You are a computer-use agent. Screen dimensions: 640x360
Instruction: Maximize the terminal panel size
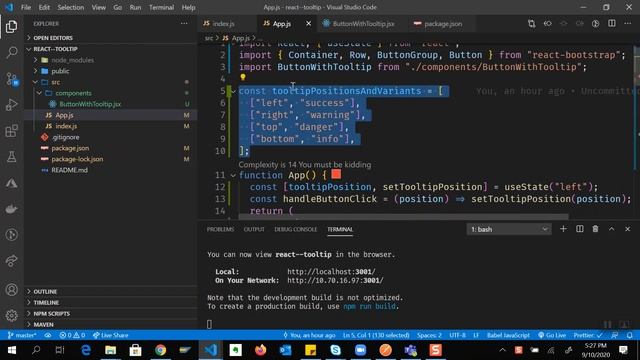pos(611,229)
